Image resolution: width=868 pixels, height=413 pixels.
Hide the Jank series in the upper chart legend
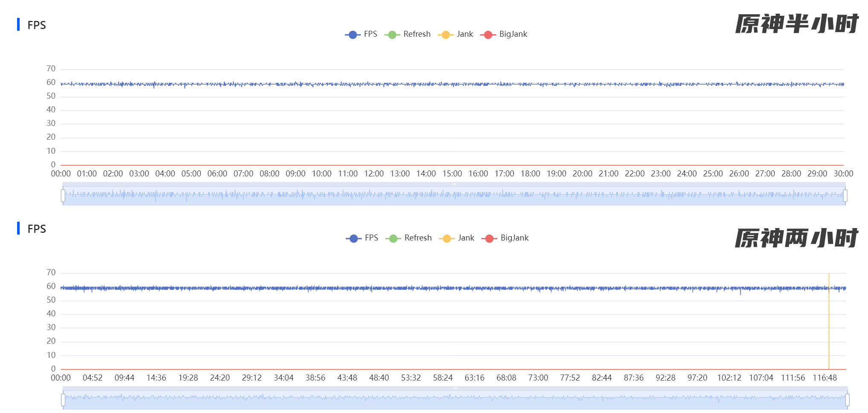(x=456, y=34)
